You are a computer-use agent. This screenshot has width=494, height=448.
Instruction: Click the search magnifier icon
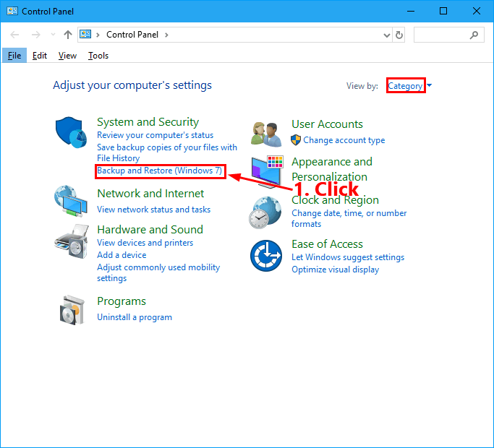click(474, 35)
